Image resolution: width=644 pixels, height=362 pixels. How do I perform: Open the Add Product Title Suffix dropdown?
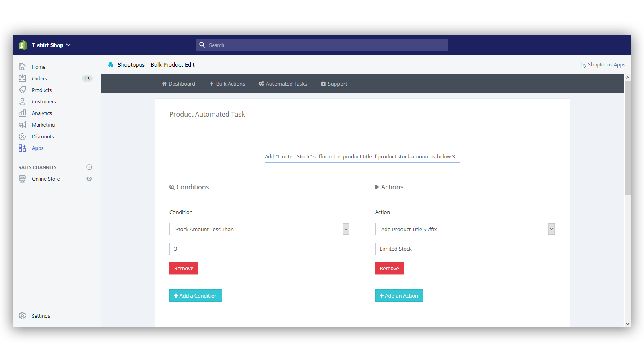coord(464,229)
